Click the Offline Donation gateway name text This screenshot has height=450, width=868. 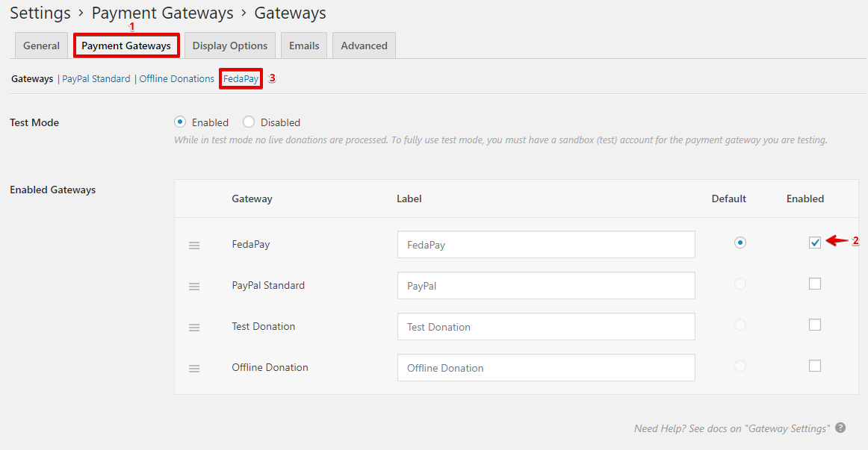(270, 367)
